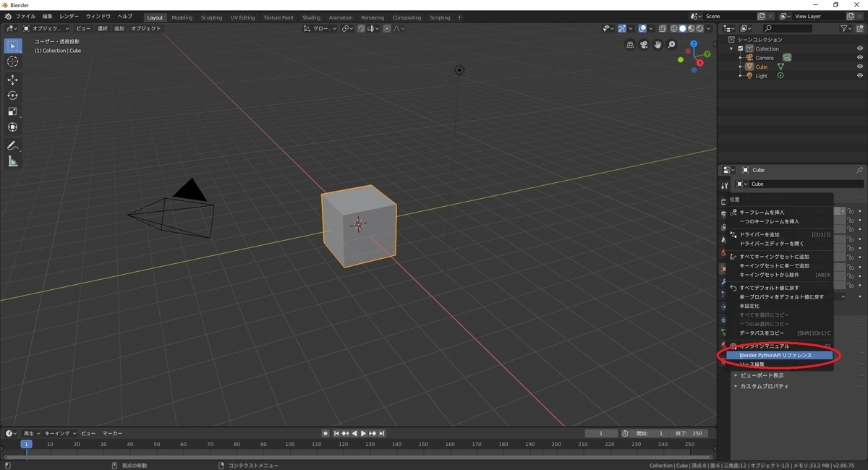Toggle proportional editing button
868x470 pixels.
point(387,28)
